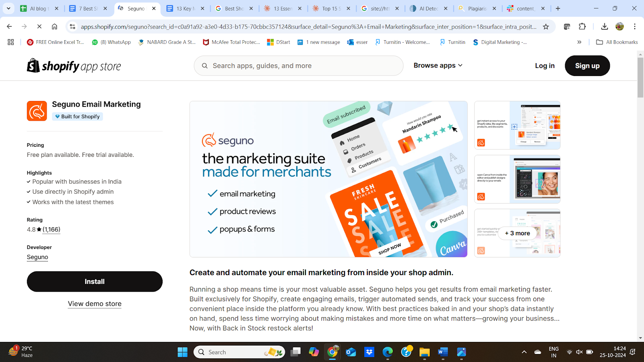
Task: Click the browser forward arrow
Action: point(24,27)
